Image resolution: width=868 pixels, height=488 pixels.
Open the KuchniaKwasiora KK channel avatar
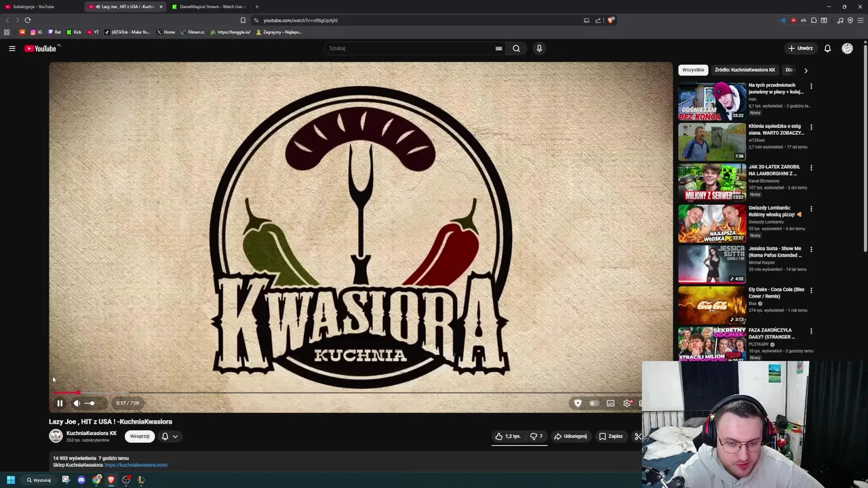56,436
